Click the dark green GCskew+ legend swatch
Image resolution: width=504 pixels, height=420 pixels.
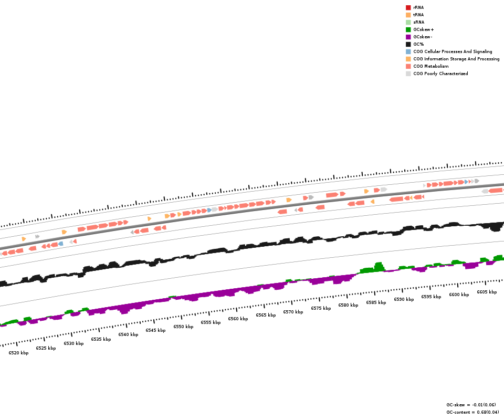click(x=408, y=29)
